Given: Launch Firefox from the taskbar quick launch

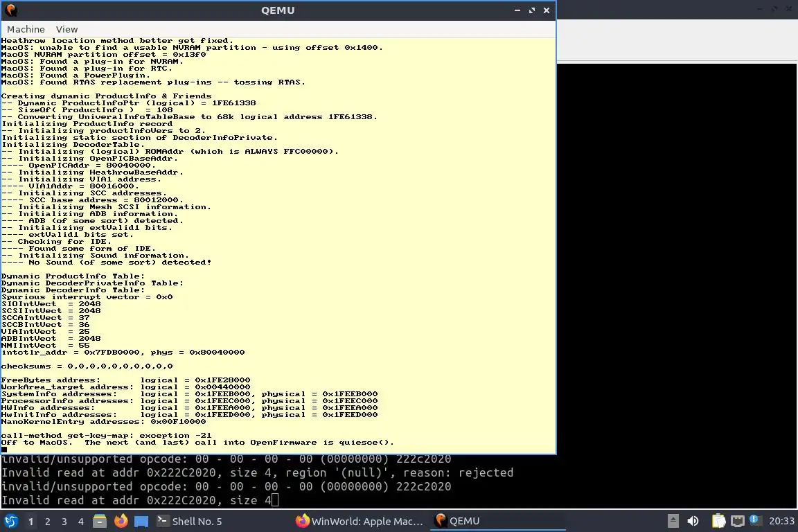Looking at the screenshot, I should coord(121,521).
